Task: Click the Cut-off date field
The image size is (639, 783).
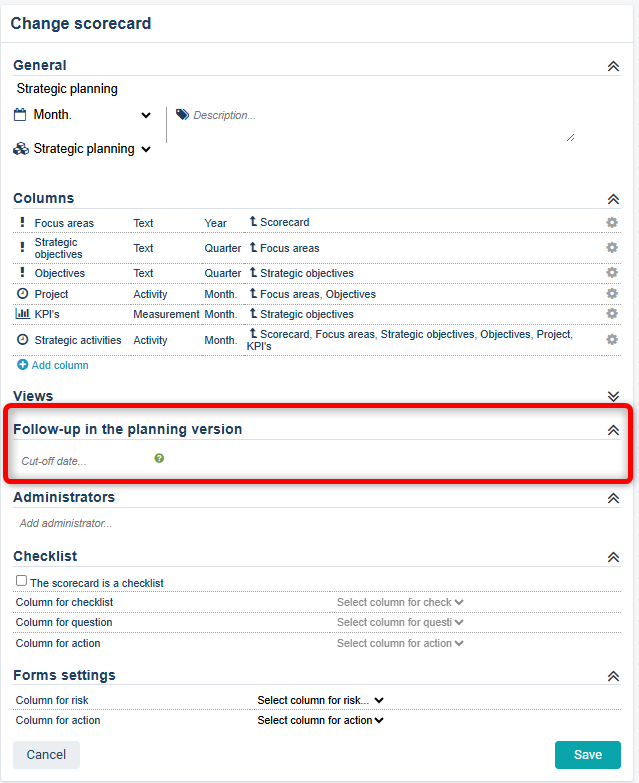Action: (x=80, y=461)
